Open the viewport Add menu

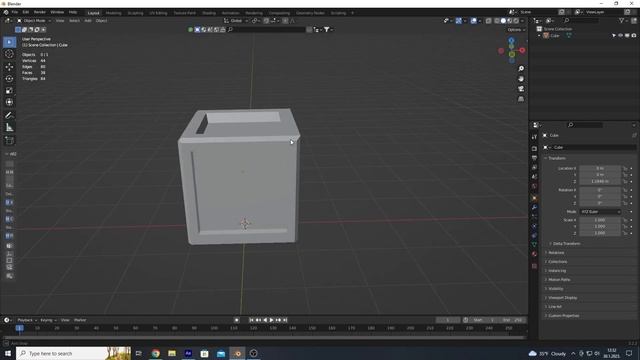pyautogui.click(x=88, y=21)
